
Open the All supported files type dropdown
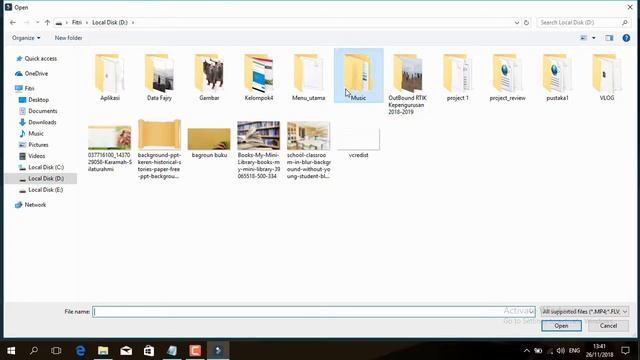[584, 312]
